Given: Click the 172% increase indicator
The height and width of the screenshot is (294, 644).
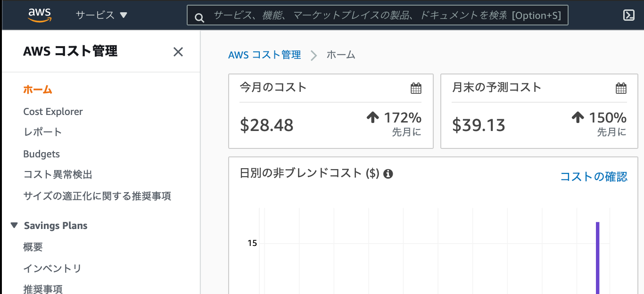Looking at the screenshot, I should point(394,117).
